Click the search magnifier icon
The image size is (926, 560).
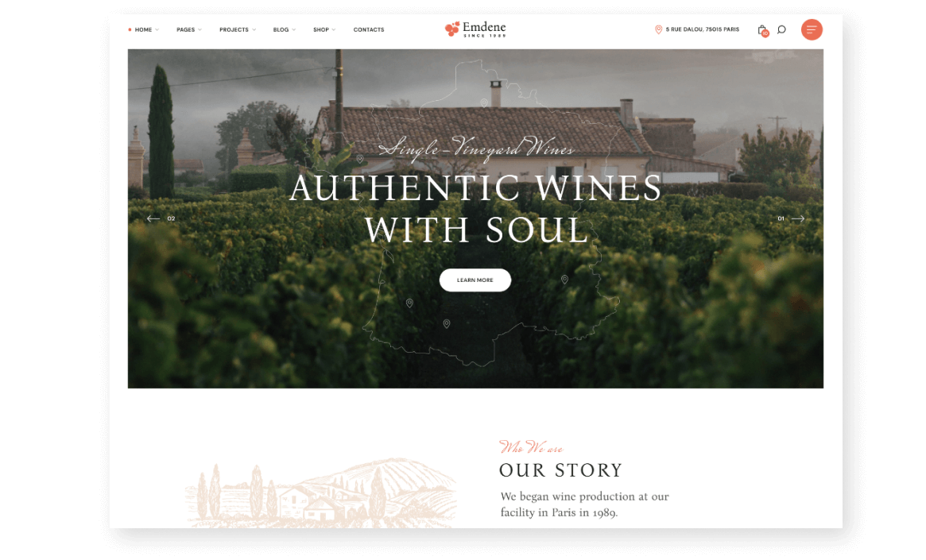point(781,29)
